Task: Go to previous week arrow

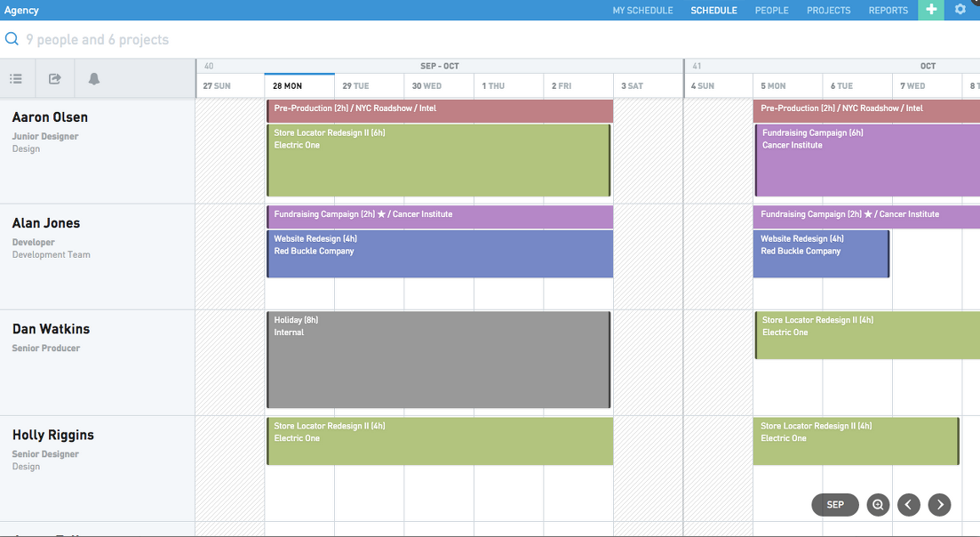Action: click(909, 504)
